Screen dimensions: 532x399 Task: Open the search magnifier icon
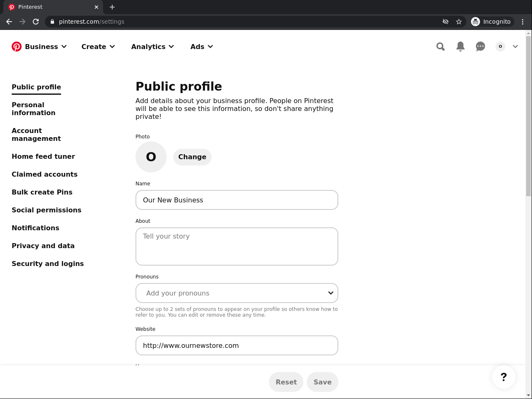[x=441, y=47]
